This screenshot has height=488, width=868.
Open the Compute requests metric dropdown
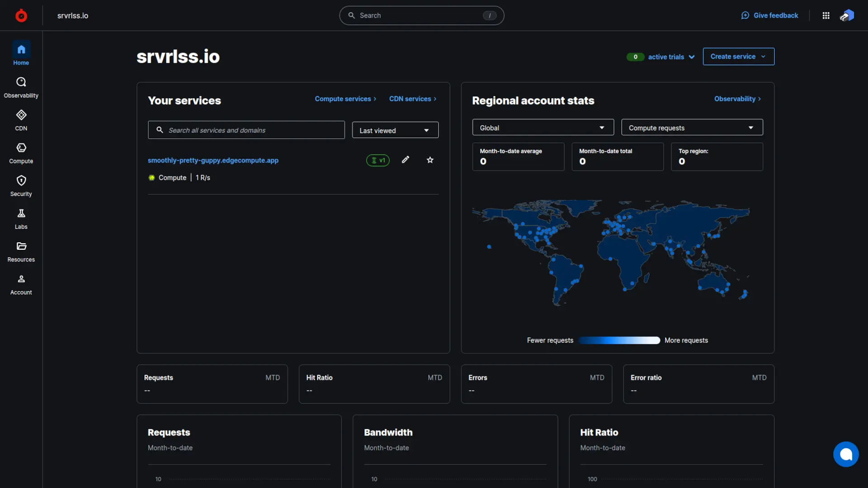(692, 128)
